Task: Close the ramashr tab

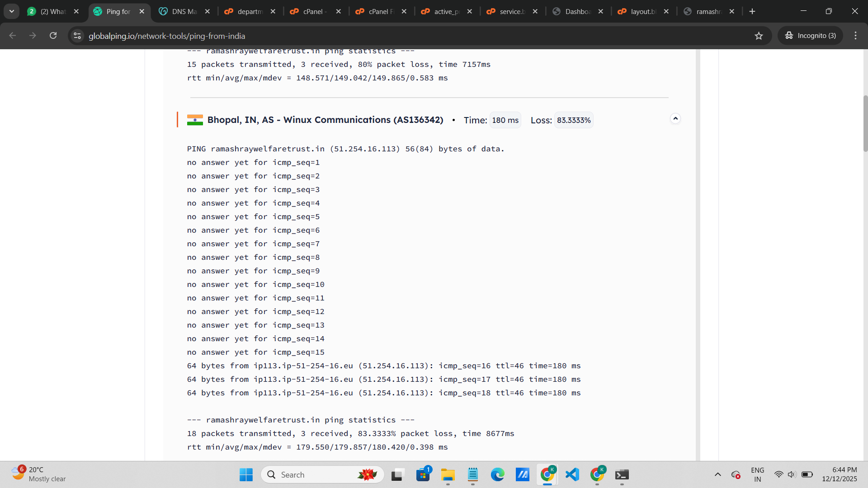Action: click(x=732, y=11)
